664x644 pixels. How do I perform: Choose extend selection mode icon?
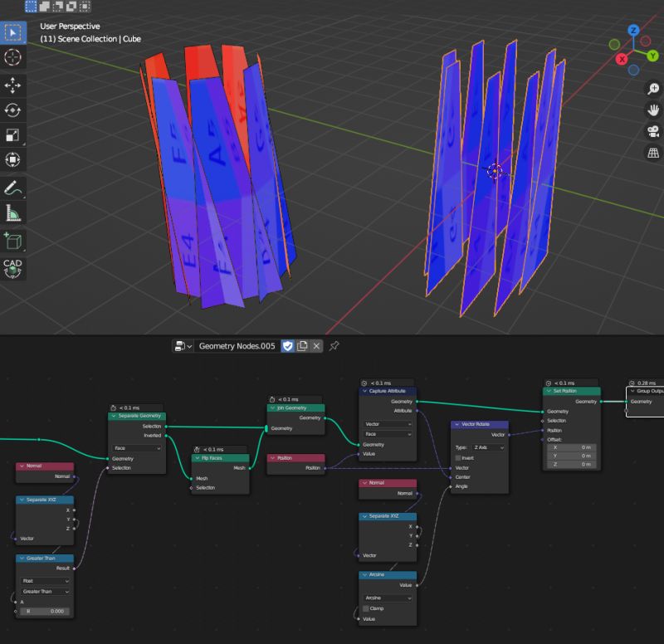[45, 6]
